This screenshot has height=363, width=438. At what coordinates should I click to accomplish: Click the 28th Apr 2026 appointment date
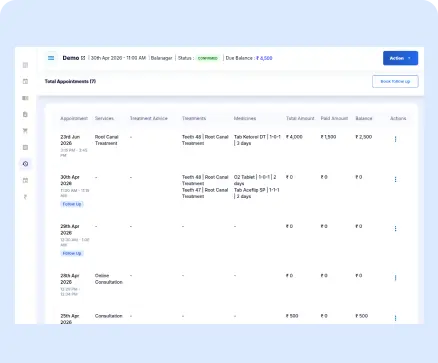coord(70,279)
